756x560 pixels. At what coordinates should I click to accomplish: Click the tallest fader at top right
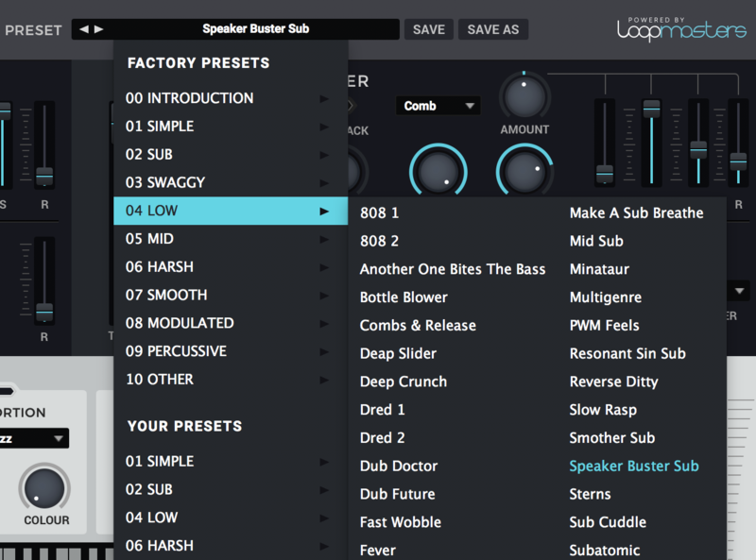tap(651, 109)
